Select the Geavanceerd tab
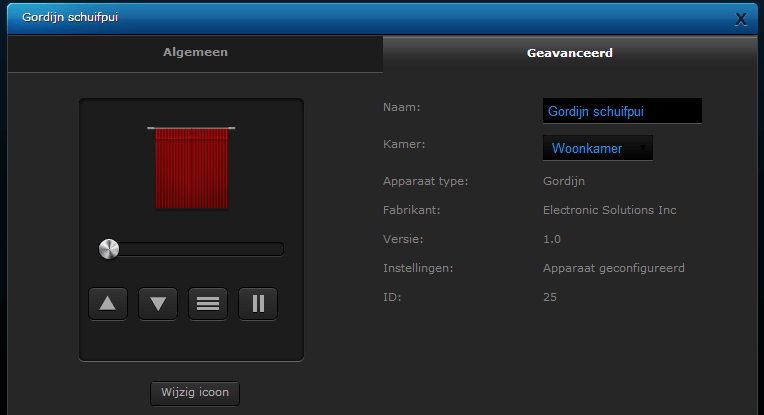Screen dimensions: 764x415 tap(570, 53)
